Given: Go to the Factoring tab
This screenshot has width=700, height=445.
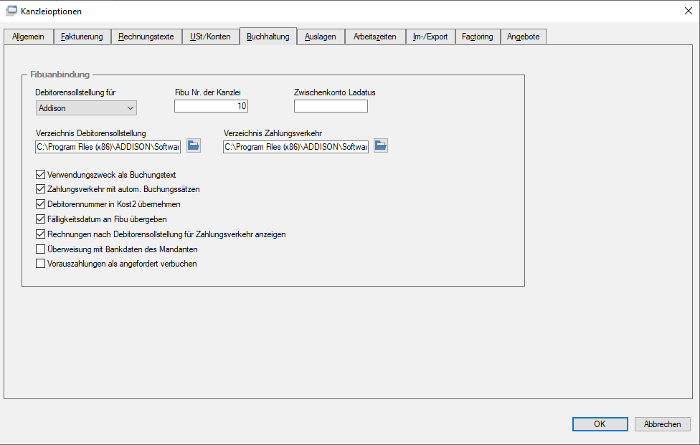Looking at the screenshot, I should [x=478, y=37].
